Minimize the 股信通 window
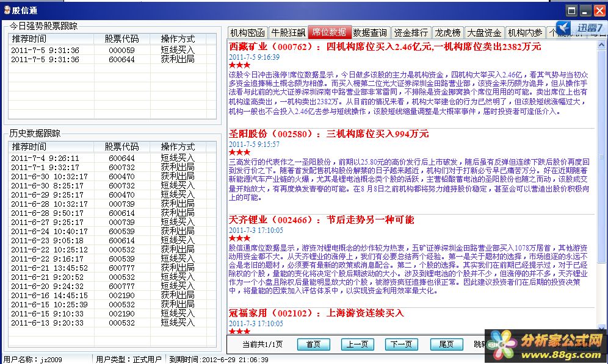 585,10
